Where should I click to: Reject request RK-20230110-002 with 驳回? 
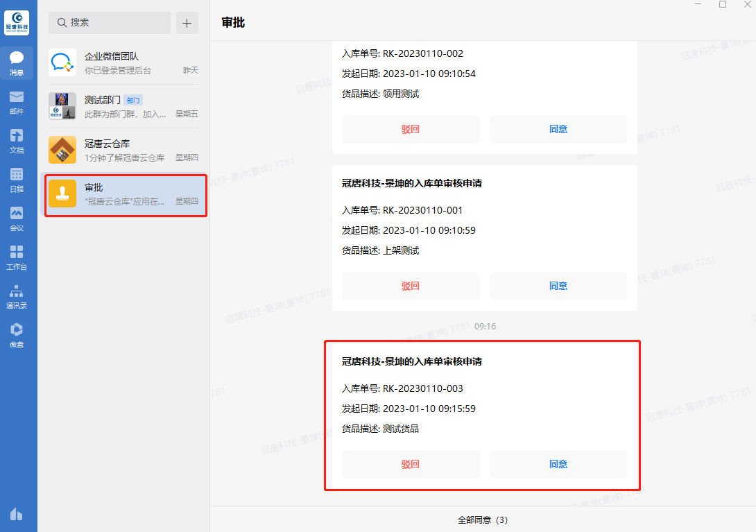coord(411,129)
